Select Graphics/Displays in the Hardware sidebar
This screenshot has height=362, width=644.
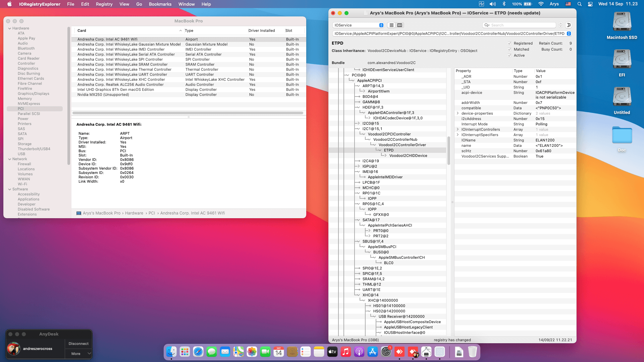tap(34, 94)
